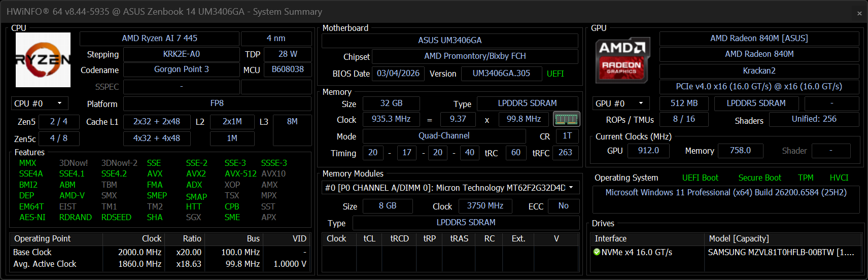Click the 8 GB module size
The image size is (868, 280).
pyautogui.click(x=388, y=206)
